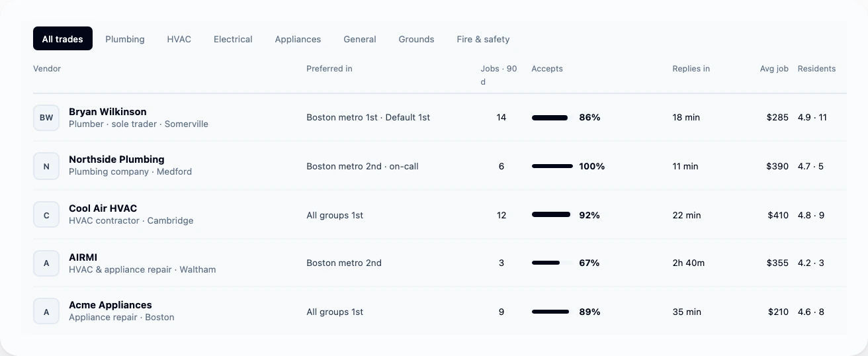Click the $210 average job value
The width and height of the screenshot is (868, 356).
point(778,312)
